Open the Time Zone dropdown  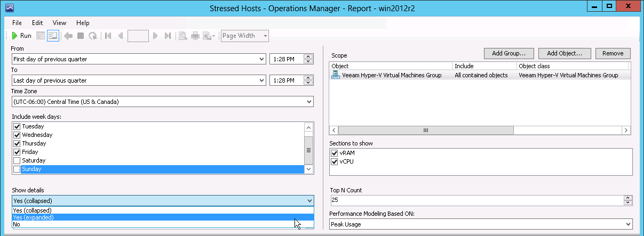click(163, 102)
